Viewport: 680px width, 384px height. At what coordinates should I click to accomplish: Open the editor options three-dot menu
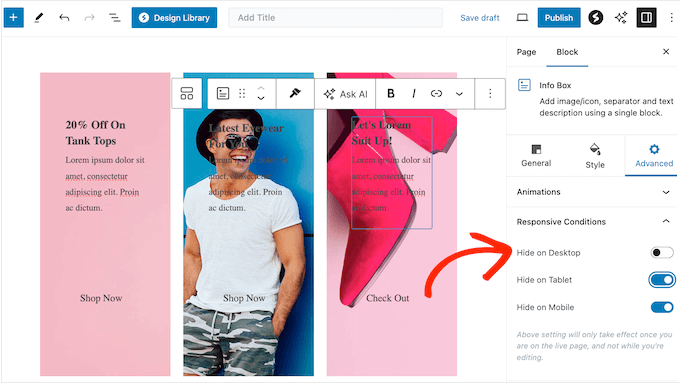671,18
